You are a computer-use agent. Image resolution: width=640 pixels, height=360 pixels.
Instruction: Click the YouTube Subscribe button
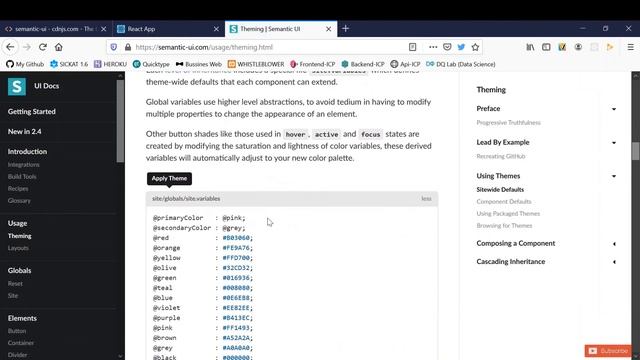coord(608,351)
